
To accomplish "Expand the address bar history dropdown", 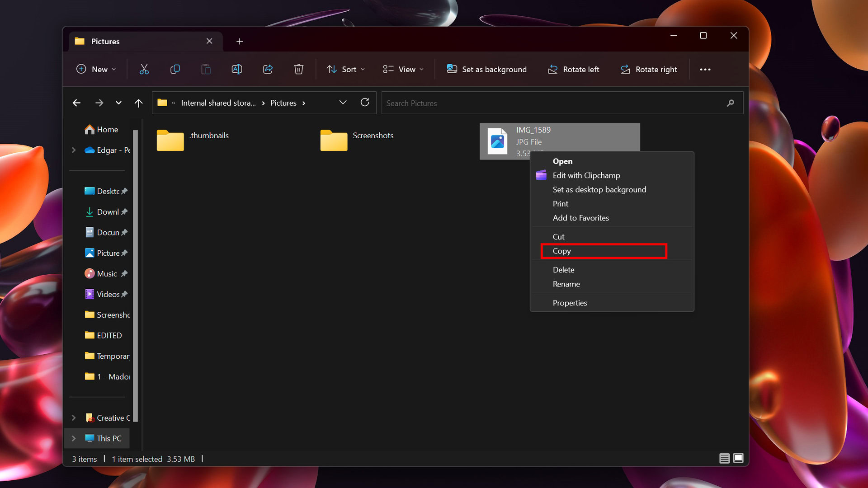I will 343,103.
